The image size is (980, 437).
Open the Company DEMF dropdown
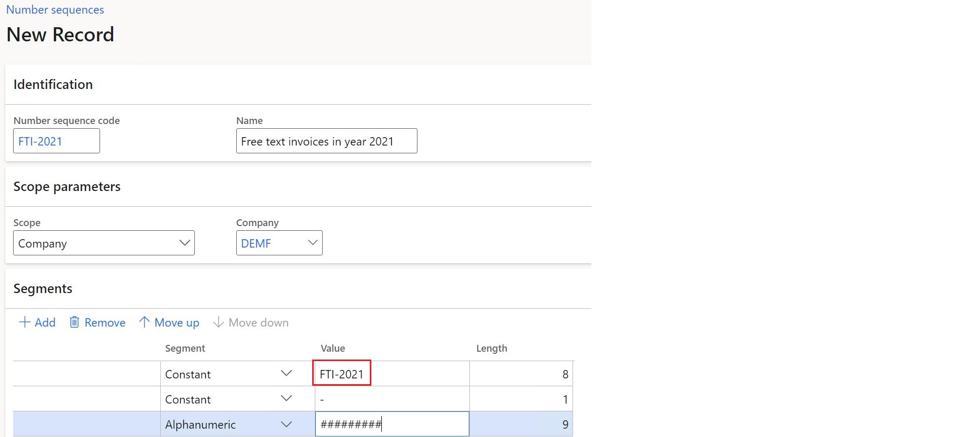pos(279,243)
